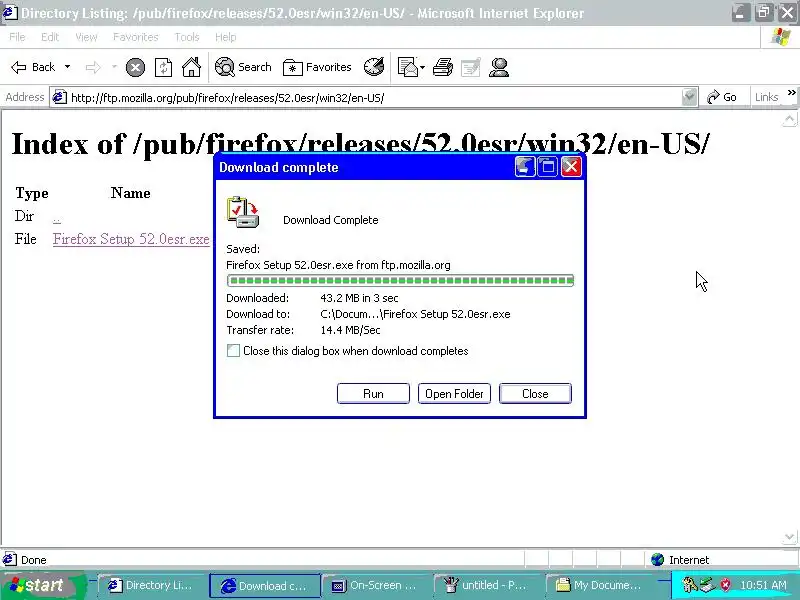800x600 pixels.
Task: Click the IE icon in the title bar
Action: tap(9, 13)
